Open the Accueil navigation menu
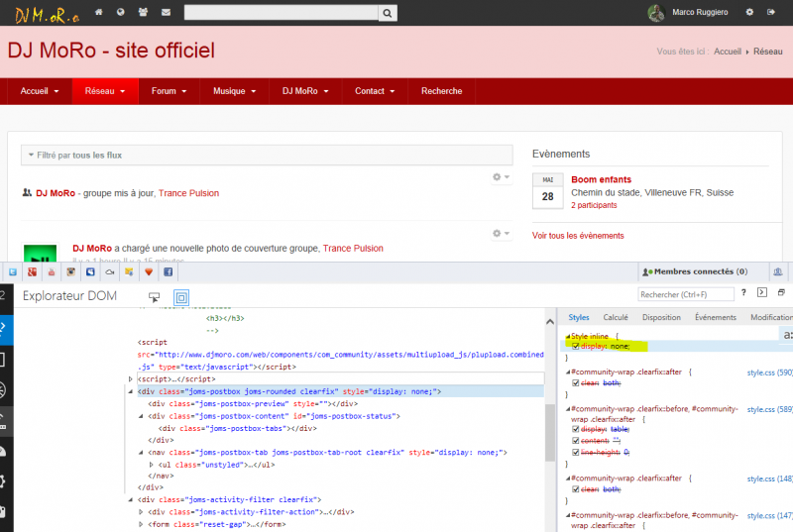Image resolution: width=793 pixels, height=532 pixels. (40, 91)
